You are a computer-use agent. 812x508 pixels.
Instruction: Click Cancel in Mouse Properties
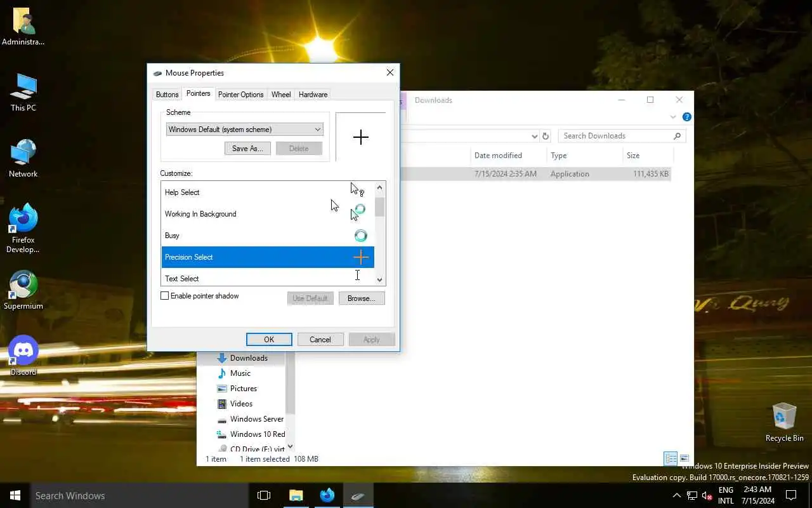(320, 340)
